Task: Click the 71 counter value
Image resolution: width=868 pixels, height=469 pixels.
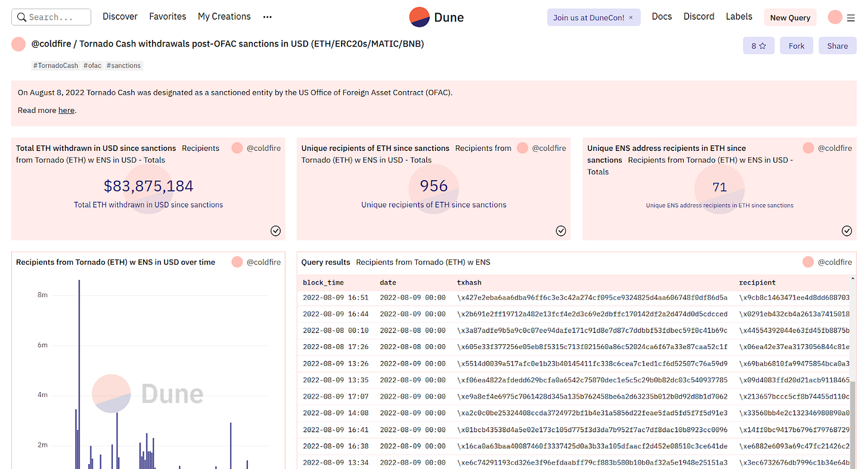Action: pos(720,187)
